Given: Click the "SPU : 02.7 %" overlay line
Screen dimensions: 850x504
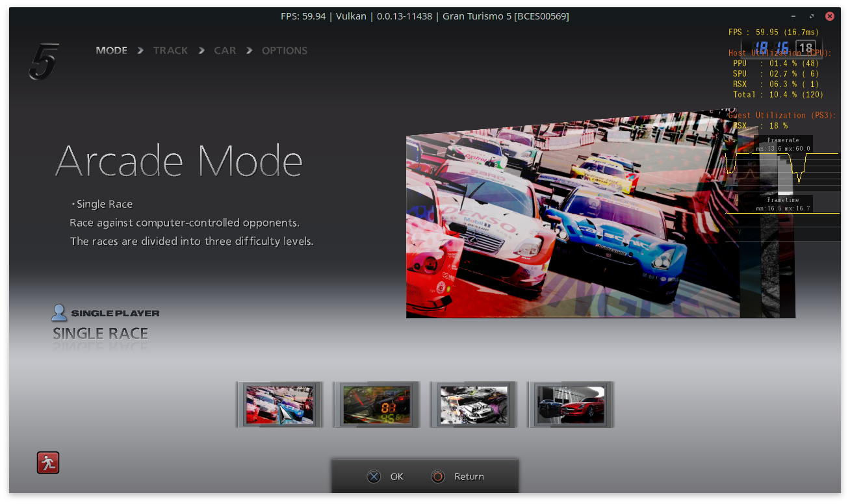Looking at the screenshot, I should tap(776, 74).
